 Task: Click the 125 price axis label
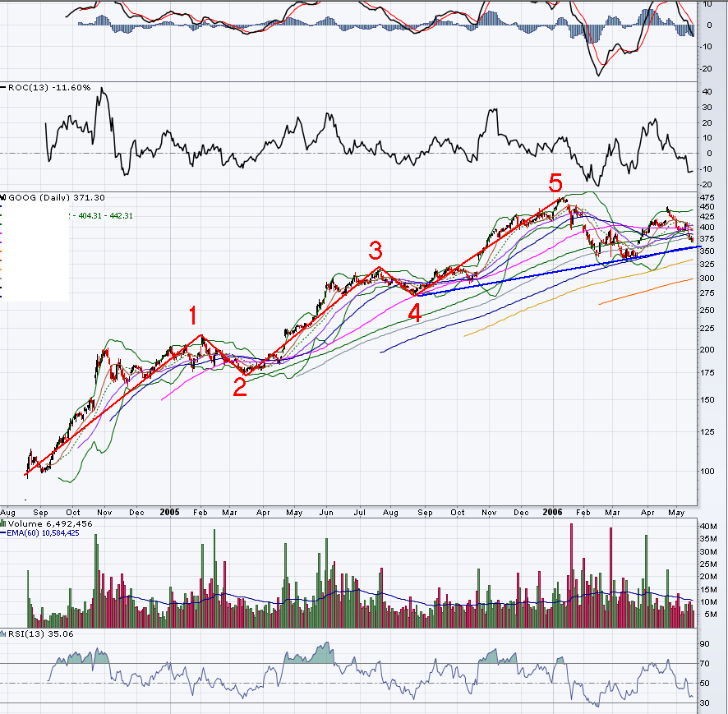pos(707,431)
